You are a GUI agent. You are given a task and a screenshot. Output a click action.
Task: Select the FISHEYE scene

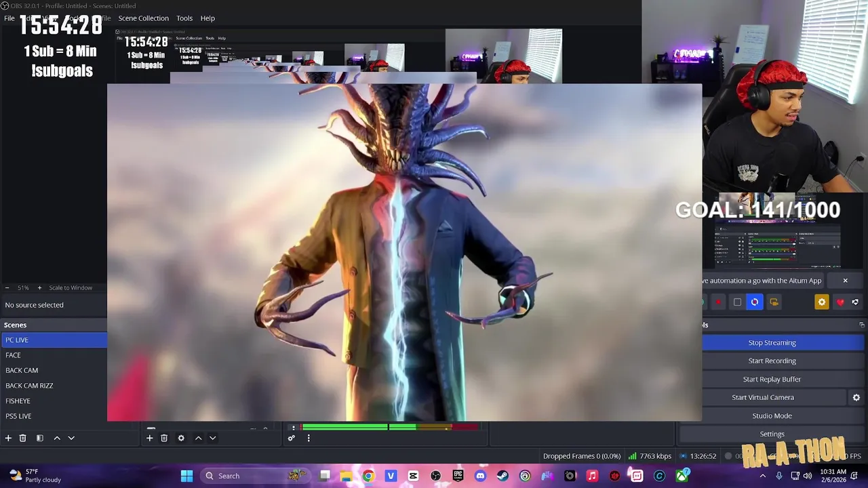point(54,401)
